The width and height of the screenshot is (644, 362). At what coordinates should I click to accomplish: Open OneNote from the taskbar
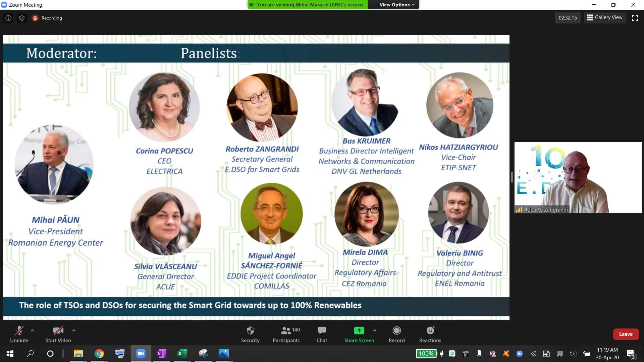coord(161,354)
